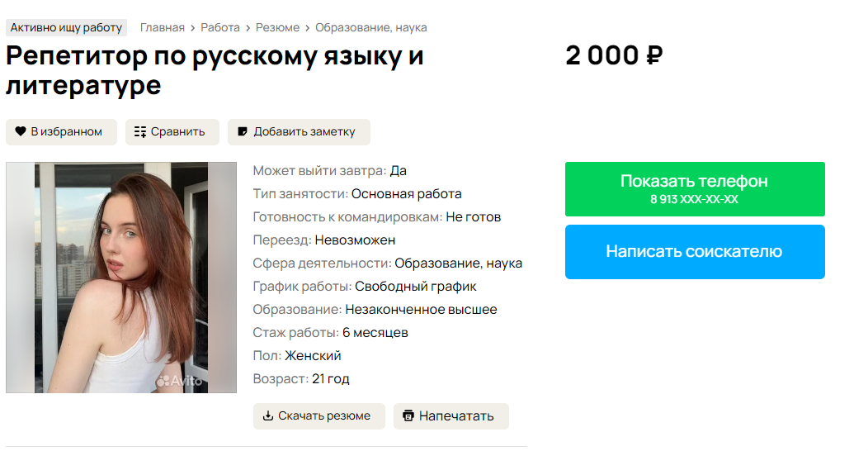Screen dimensions: 868x451
Task: Click the Возраст 21 год line
Action: tap(301, 379)
